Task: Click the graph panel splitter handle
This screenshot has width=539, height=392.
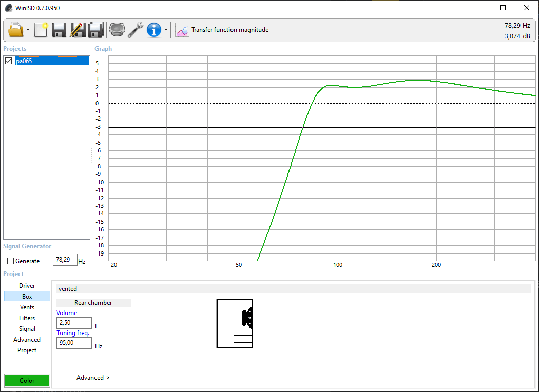Action: click(x=92, y=154)
